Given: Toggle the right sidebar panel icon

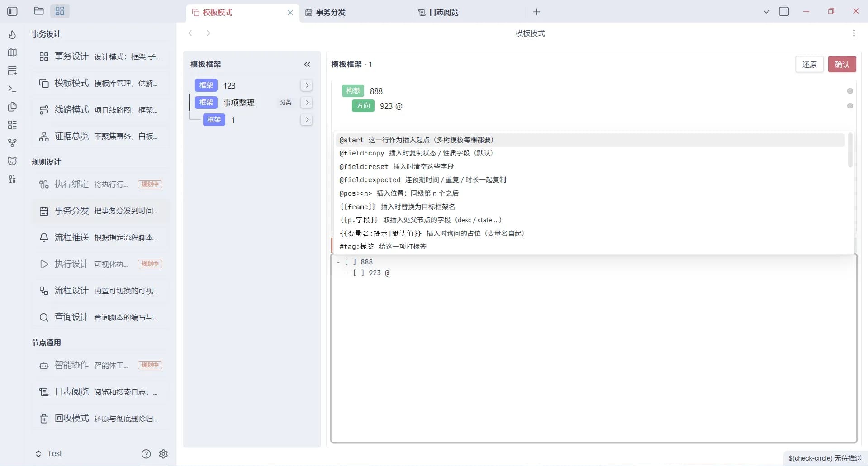Looking at the screenshot, I should (x=784, y=12).
